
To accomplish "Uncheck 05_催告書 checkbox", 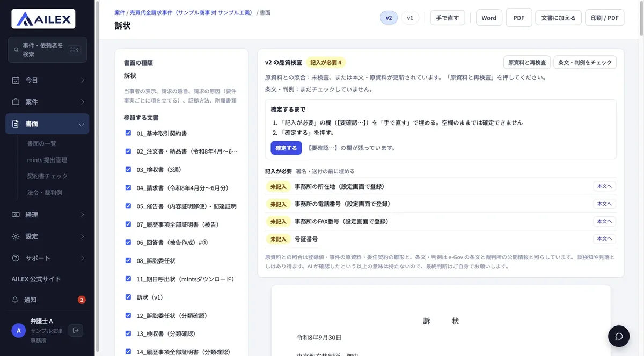I will click(x=128, y=206).
